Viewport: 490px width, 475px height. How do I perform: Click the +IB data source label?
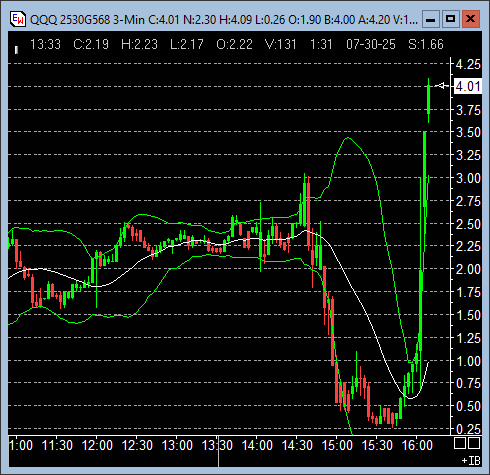pyautogui.click(x=471, y=461)
